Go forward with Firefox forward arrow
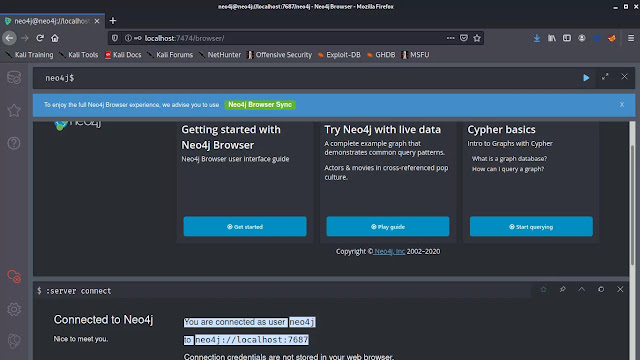 25,38
